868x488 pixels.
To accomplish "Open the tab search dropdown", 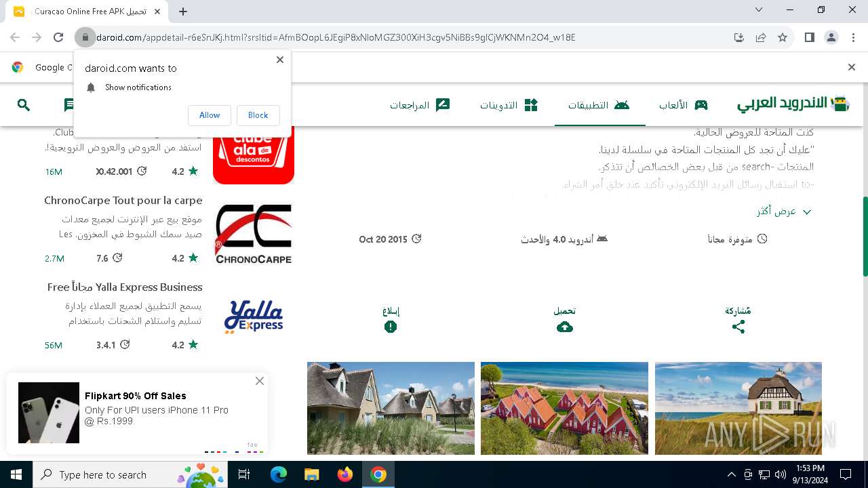I will (759, 10).
